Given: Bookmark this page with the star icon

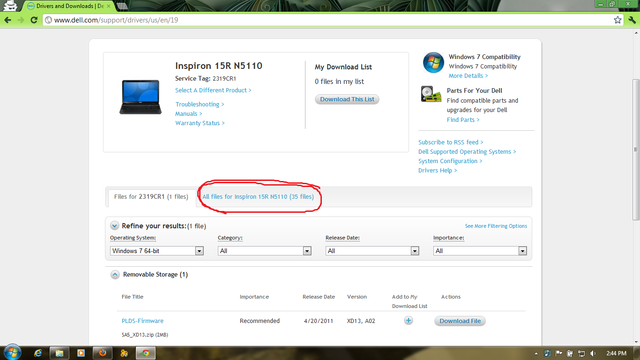Looking at the screenshot, I should (618, 20).
